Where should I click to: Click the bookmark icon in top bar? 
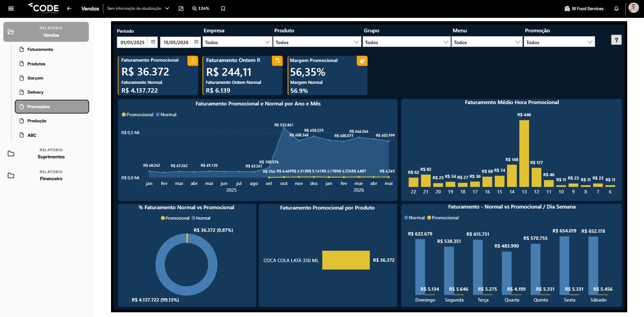pos(223,8)
